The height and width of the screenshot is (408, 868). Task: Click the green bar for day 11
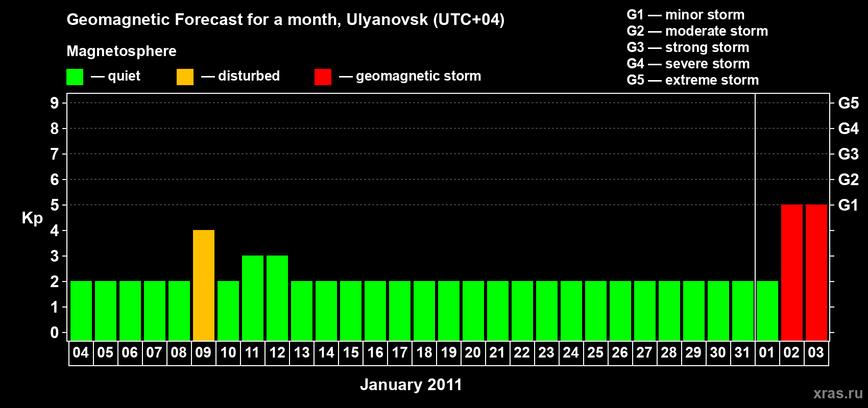[x=253, y=298]
